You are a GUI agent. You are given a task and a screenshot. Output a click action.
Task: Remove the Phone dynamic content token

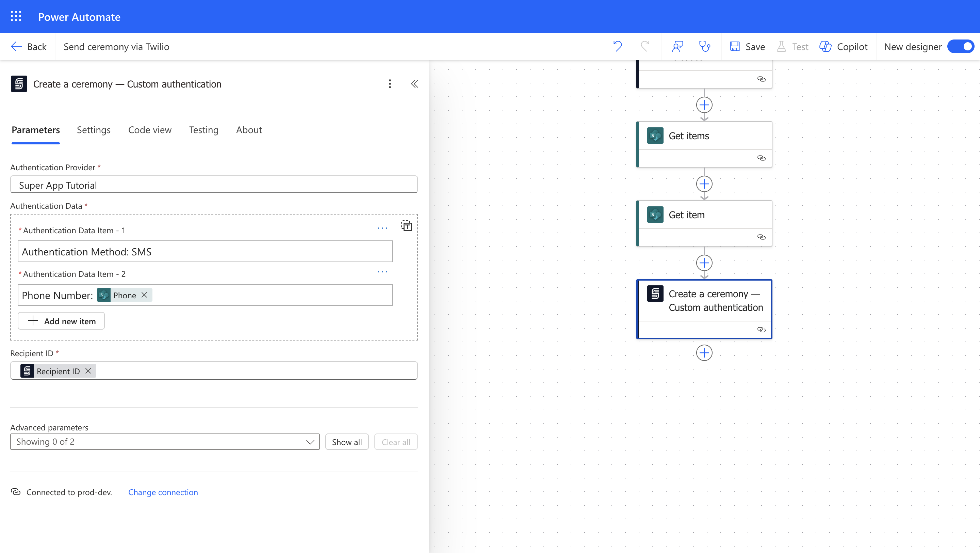(144, 295)
